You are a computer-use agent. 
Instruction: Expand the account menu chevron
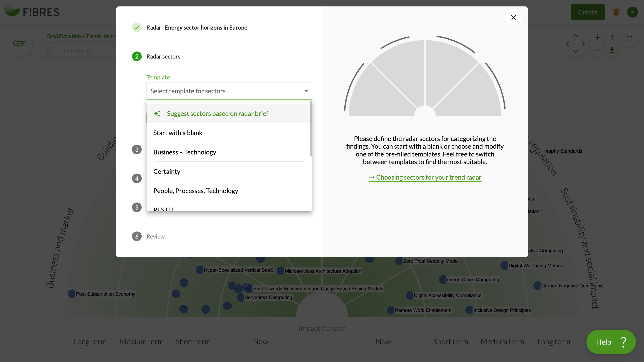coord(633,12)
